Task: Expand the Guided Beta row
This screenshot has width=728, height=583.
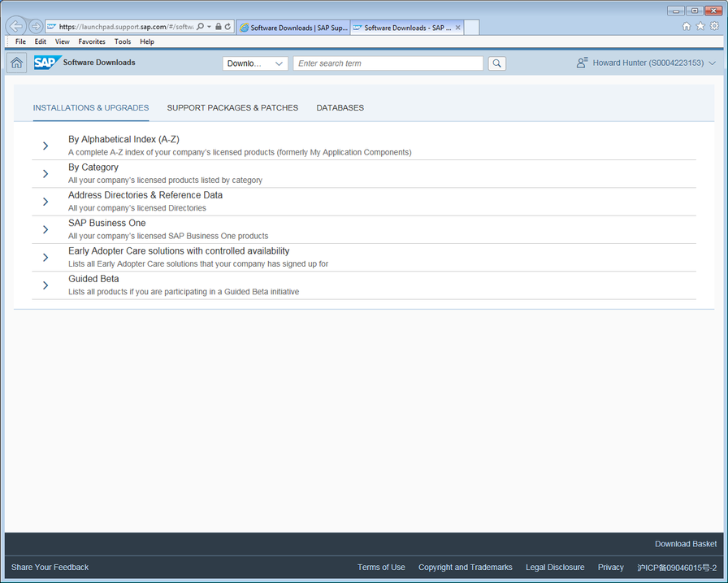Action: point(45,285)
